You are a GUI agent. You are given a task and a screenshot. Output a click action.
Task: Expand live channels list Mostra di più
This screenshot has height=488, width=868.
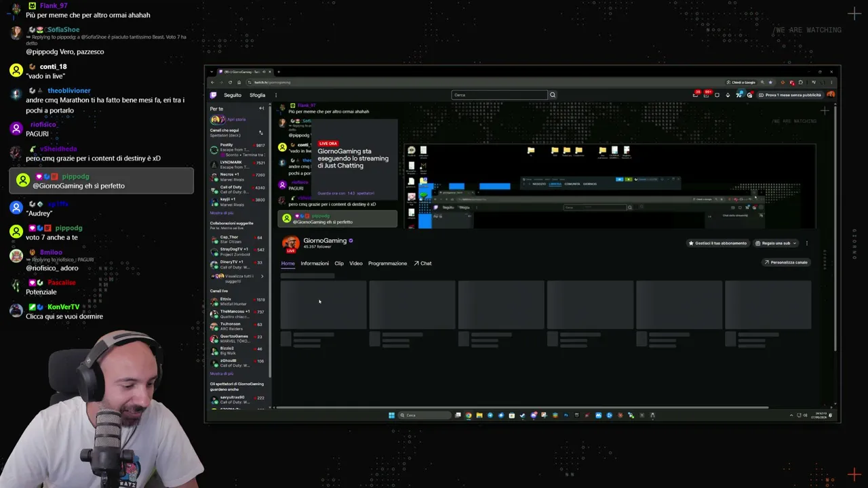[222, 373]
